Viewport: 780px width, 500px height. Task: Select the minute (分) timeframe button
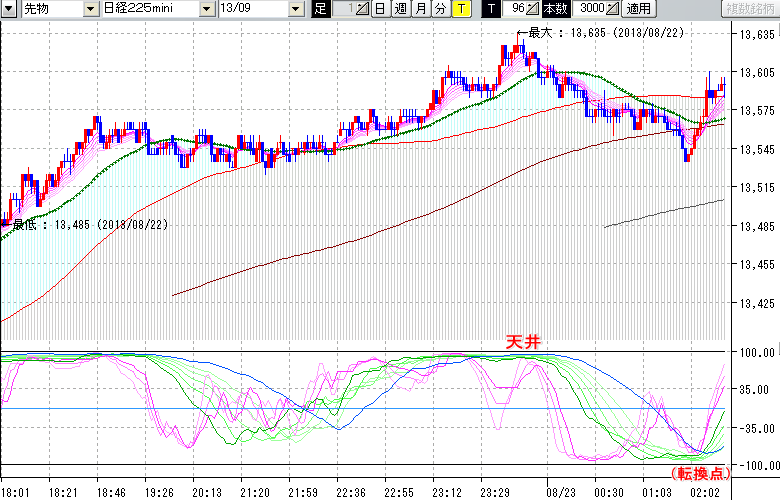coord(440,9)
